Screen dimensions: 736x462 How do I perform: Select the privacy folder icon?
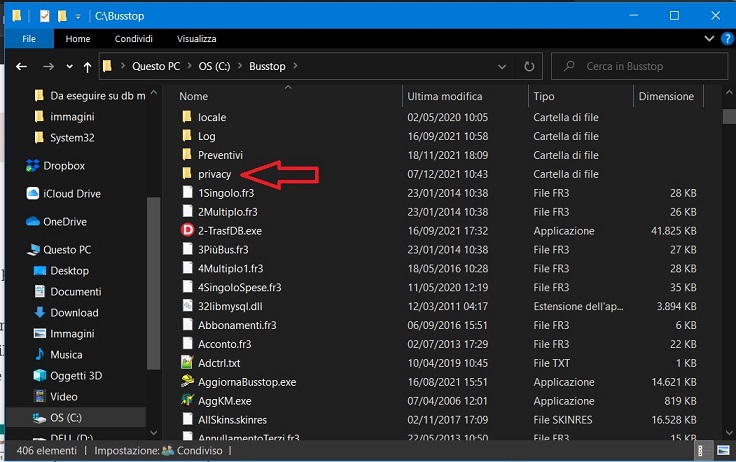[x=187, y=174]
